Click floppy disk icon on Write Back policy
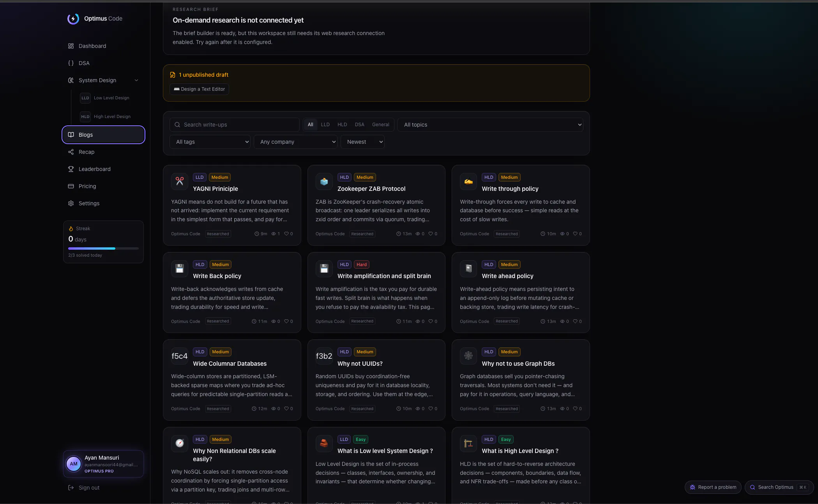Screen dimensions: 818x504 [180, 269]
